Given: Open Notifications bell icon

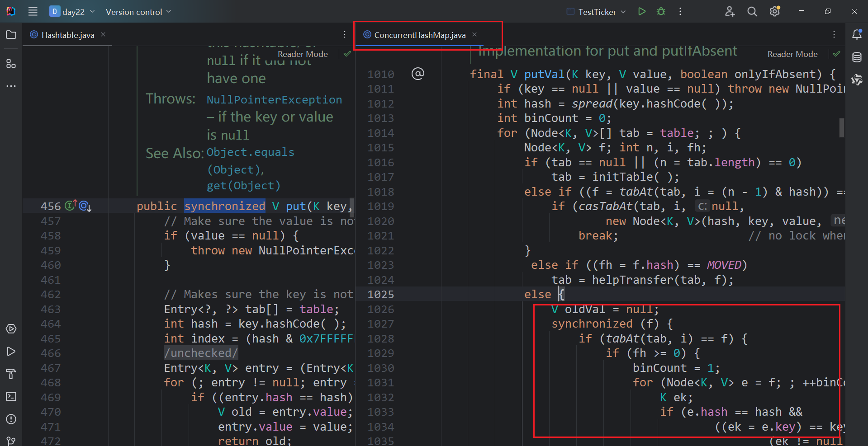Looking at the screenshot, I should (857, 34).
